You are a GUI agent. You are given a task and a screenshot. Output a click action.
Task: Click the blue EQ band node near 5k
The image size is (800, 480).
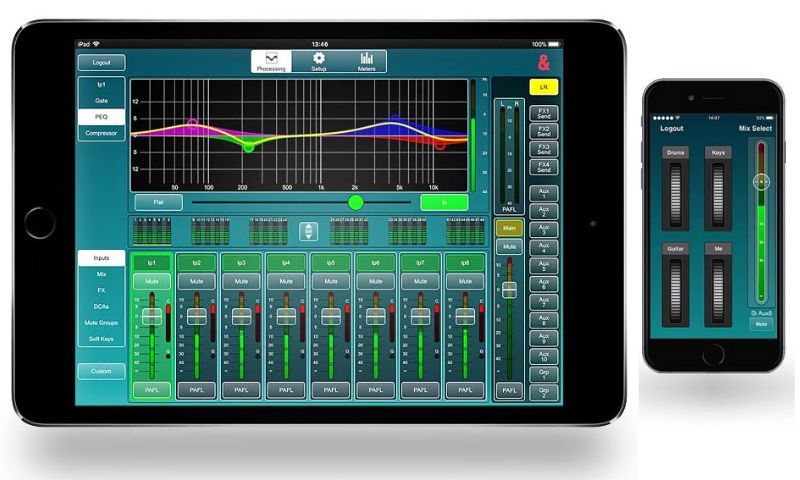[395, 120]
